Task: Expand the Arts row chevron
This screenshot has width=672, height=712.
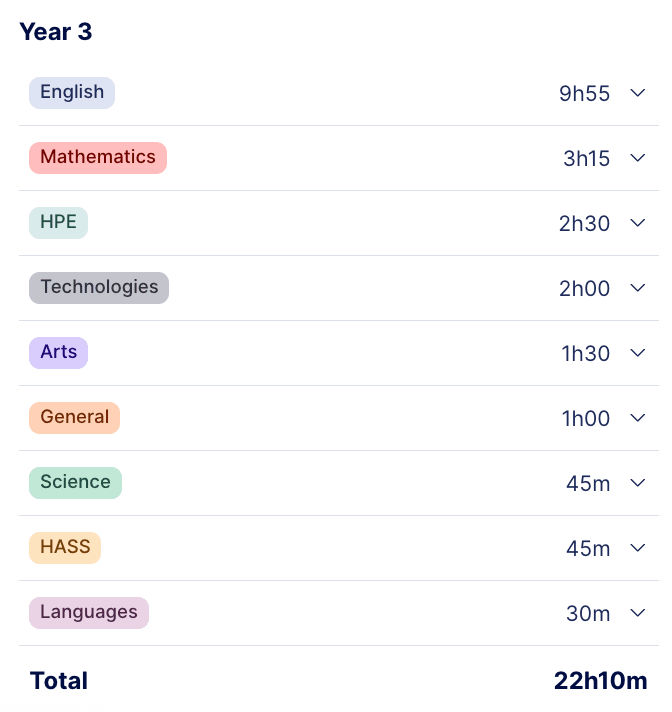Action: pos(638,353)
